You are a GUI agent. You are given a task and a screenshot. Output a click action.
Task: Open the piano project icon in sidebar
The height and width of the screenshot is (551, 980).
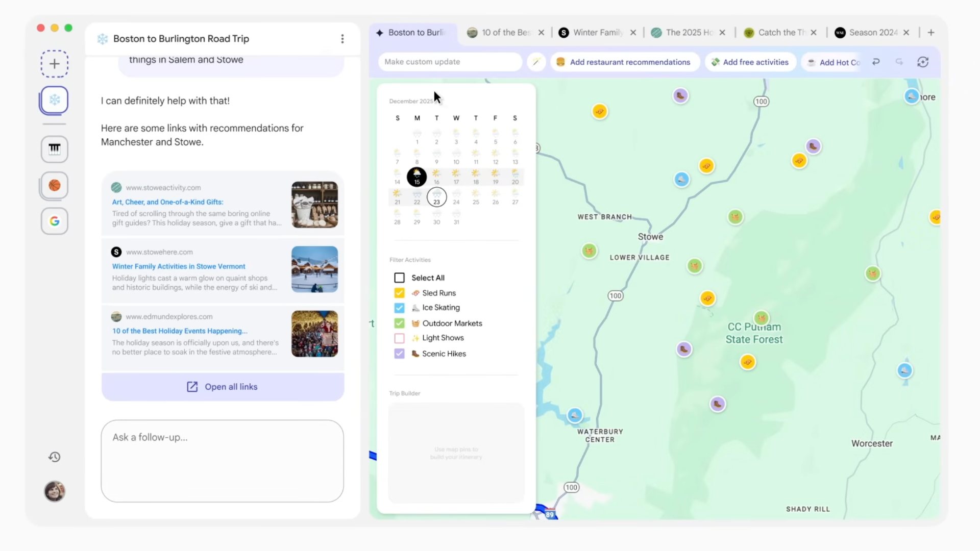click(54, 149)
